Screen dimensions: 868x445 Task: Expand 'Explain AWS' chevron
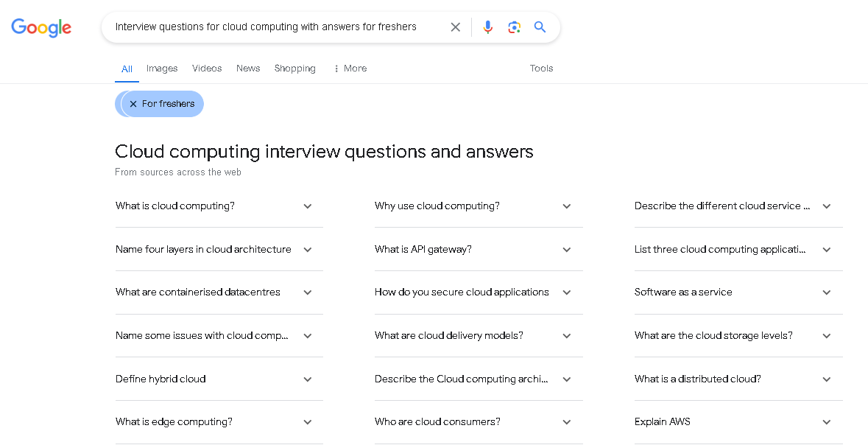(x=827, y=422)
